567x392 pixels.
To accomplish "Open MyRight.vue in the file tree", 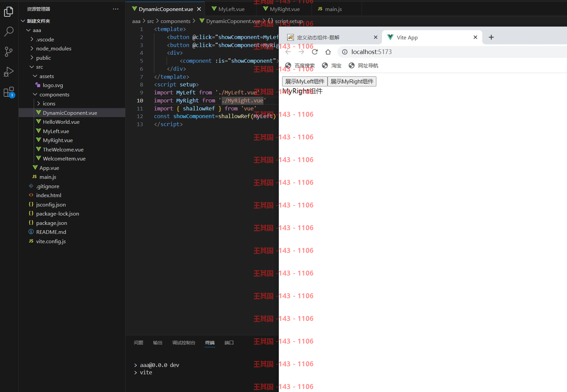I will tap(72, 140).
